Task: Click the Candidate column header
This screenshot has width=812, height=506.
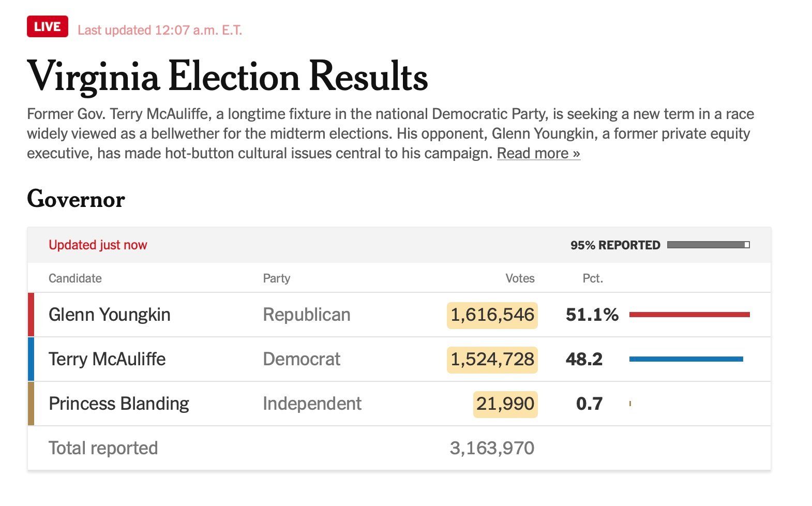Action: coord(75,278)
